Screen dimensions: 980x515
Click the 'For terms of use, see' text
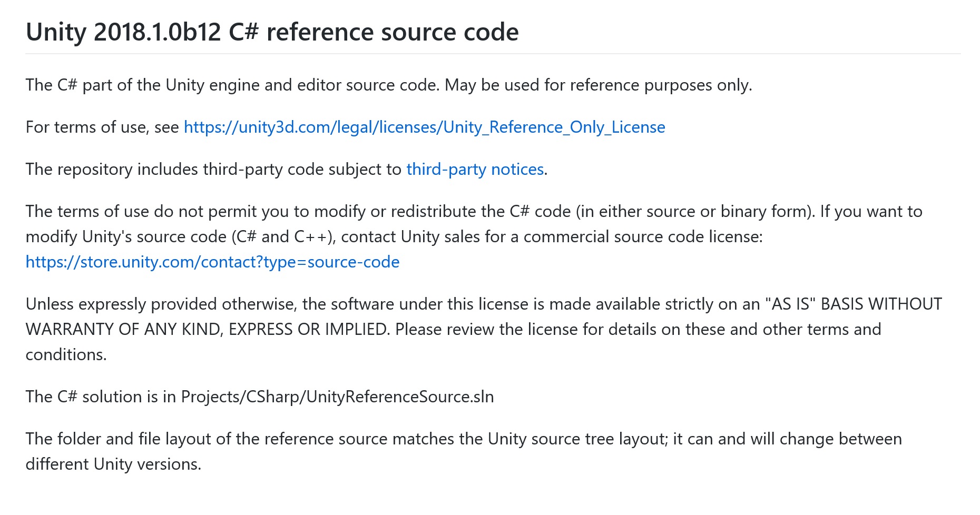click(x=102, y=127)
